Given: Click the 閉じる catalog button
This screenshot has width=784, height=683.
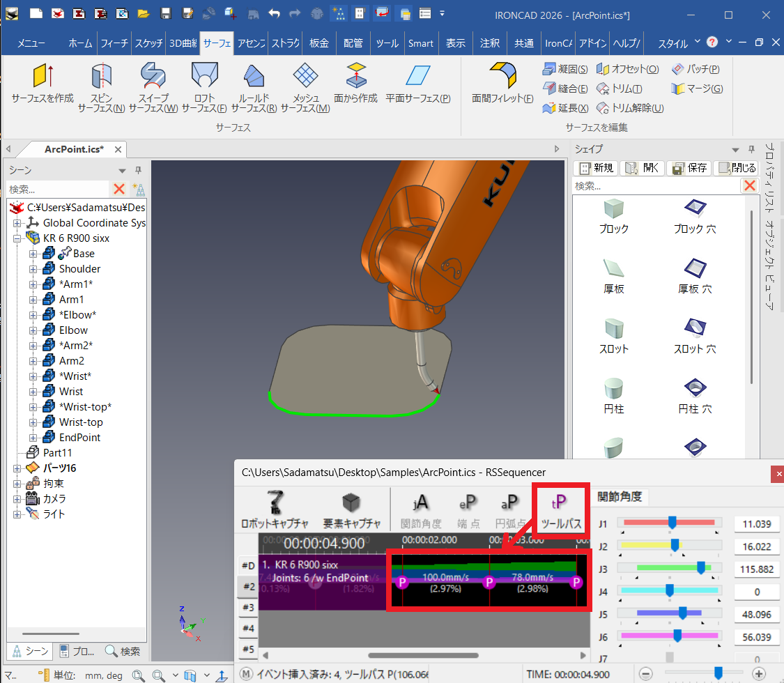Looking at the screenshot, I should tap(736, 168).
